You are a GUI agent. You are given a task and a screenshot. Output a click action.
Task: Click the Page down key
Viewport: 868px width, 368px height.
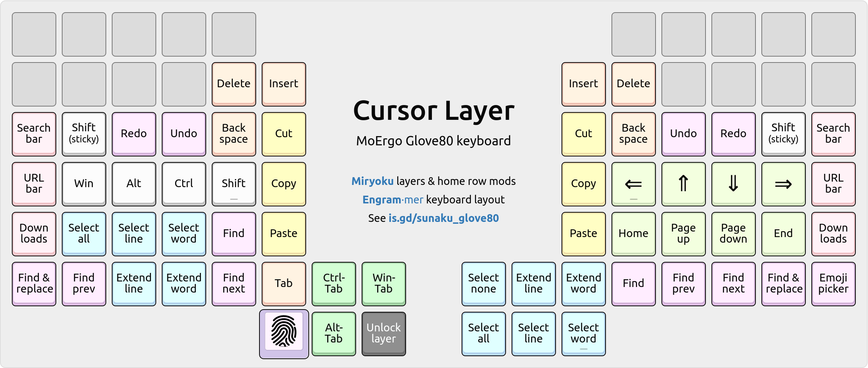(733, 234)
